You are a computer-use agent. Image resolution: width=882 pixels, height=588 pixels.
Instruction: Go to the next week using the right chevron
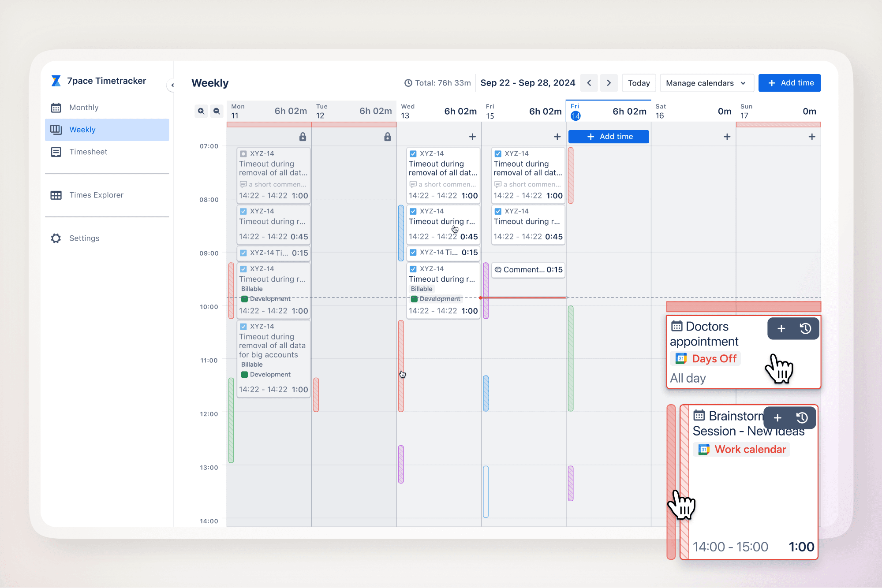[x=609, y=83]
